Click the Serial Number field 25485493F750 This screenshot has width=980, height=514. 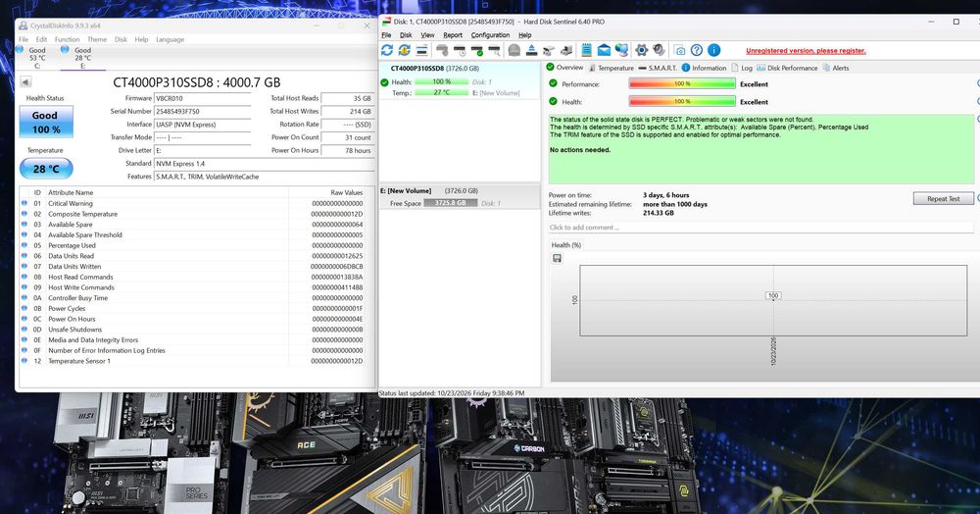pyautogui.click(x=202, y=111)
